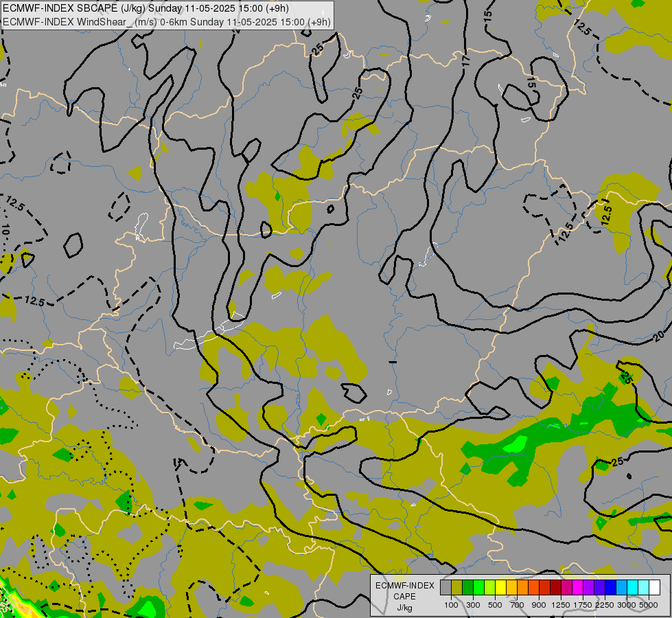
Task: Click the WindShear 0-6km title line
Action: point(167,22)
